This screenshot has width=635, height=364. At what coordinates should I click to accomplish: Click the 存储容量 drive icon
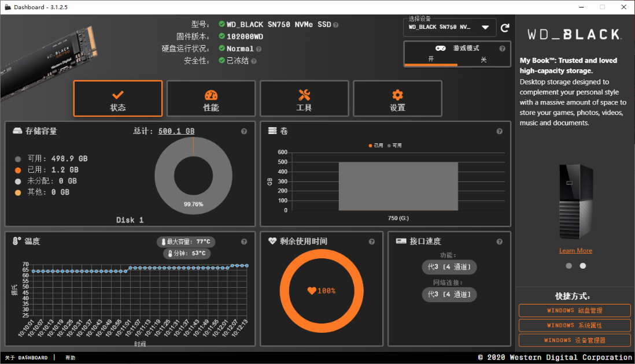click(17, 131)
